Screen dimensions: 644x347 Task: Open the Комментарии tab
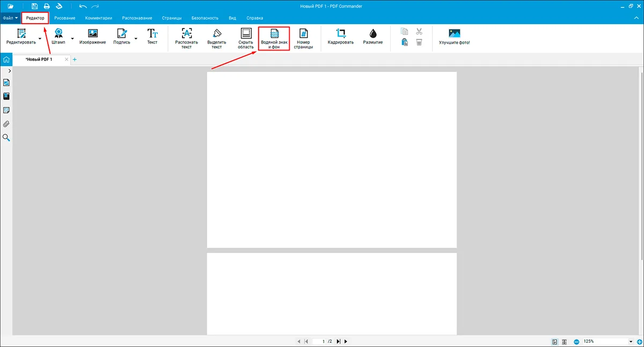click(x=99, y=18)
